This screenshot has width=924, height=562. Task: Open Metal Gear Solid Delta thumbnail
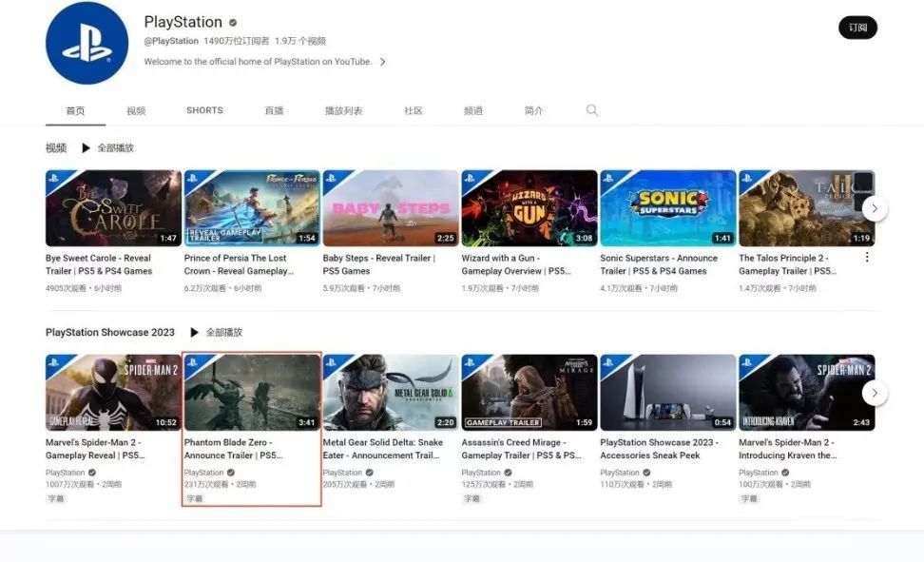pos(391,393)
